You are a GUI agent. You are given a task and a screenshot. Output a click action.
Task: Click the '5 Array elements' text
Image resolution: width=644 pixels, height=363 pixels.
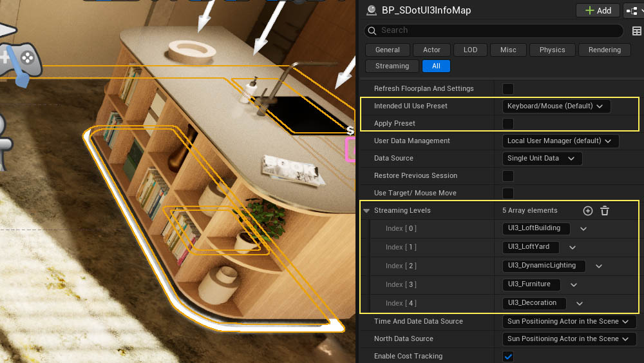tap(530, 210)
